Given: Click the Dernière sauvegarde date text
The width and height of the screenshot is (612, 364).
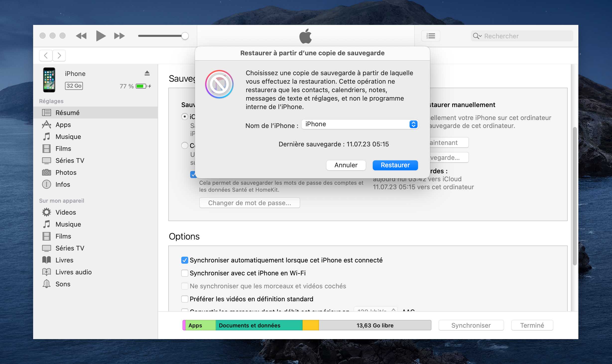Looking at the screenshot, I should (x=334, y=144).
